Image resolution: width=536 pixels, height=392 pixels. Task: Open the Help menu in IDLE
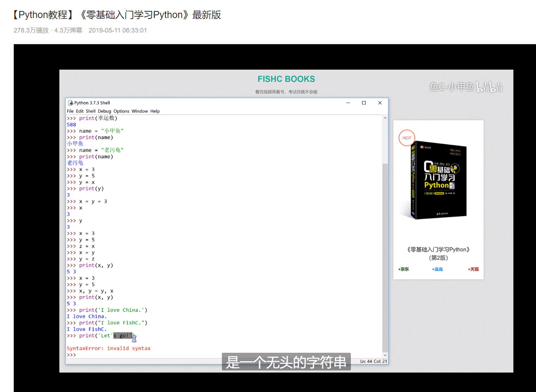pyautogui.click(x=155, y=111)
